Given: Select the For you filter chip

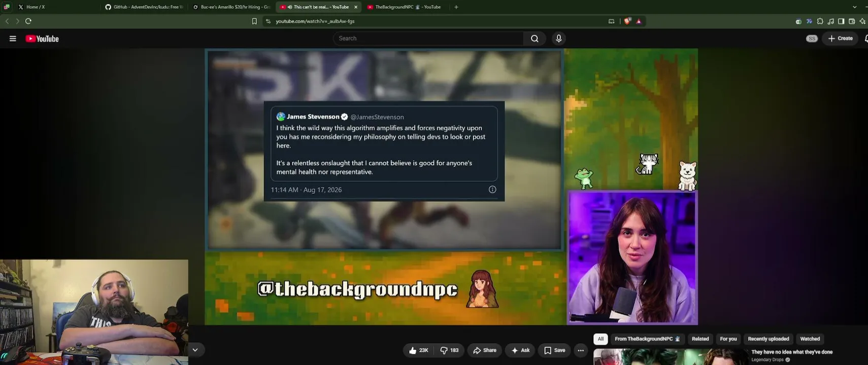Looking at the screenshot, I should tap(728, 339).
